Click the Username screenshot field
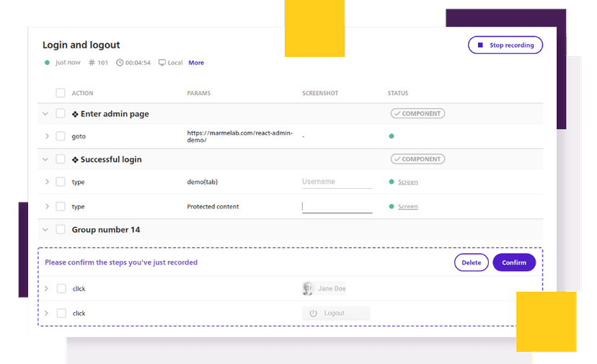 tap(337, 182)
